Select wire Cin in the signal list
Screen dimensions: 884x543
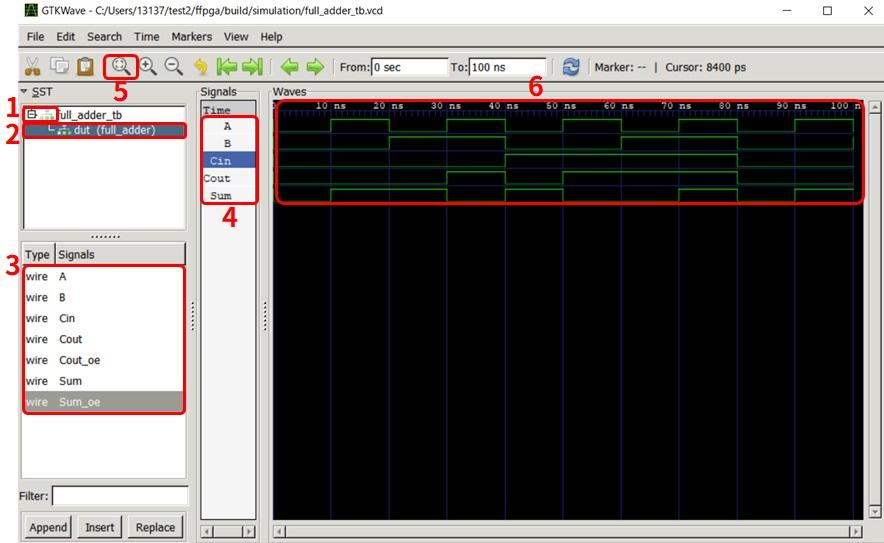[104, 318]
